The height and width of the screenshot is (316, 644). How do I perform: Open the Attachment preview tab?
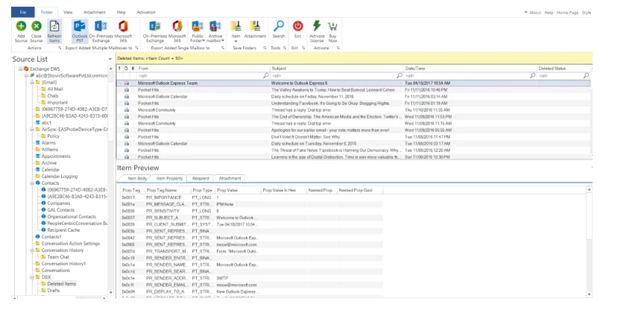coord(230,178)
